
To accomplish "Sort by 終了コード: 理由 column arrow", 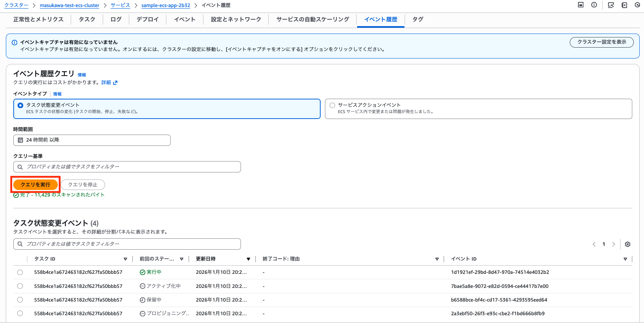I will (437, 259).
